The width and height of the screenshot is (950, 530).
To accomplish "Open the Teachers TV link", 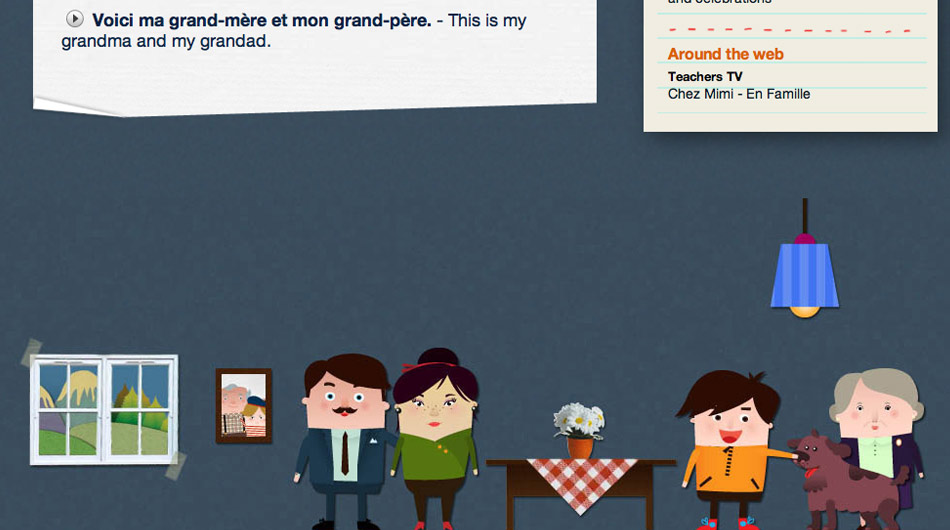I will pos(705,76).
